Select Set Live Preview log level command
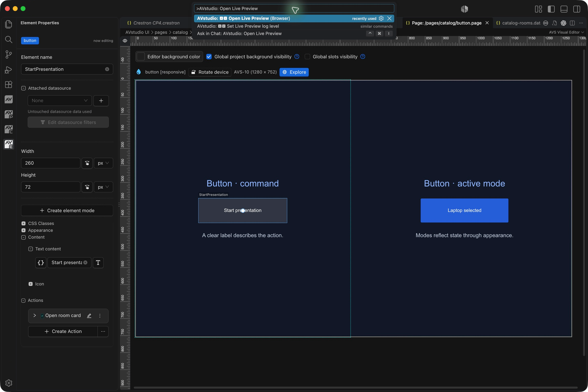The height and width of the screenshot is (392, 588). [x=294, y=26]
